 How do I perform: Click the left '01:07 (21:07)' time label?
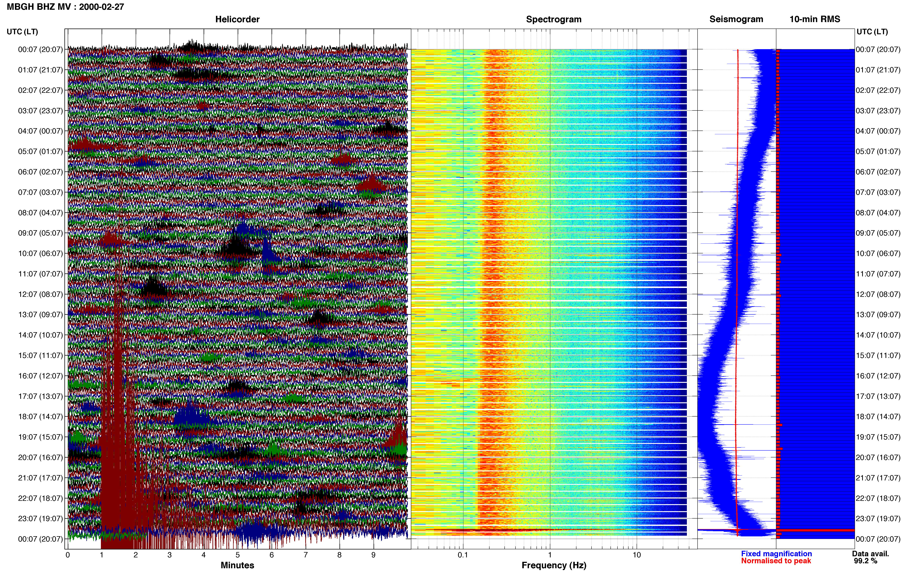40,70
